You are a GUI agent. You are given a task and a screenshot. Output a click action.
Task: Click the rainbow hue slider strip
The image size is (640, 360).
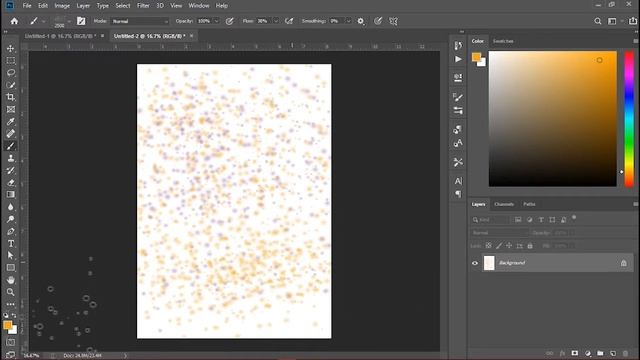coord(629,119)
